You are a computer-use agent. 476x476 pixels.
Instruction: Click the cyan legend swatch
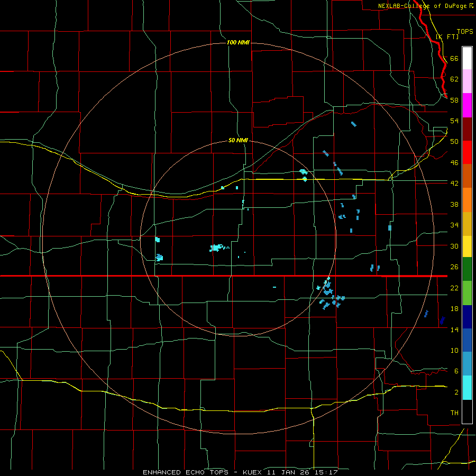(467, 388)
